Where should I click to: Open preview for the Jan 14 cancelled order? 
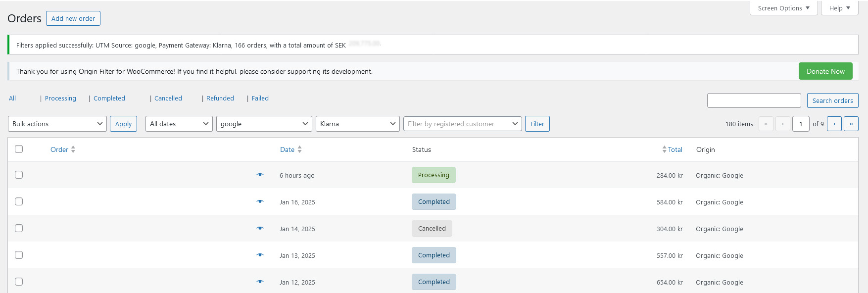tap(260, 228)
